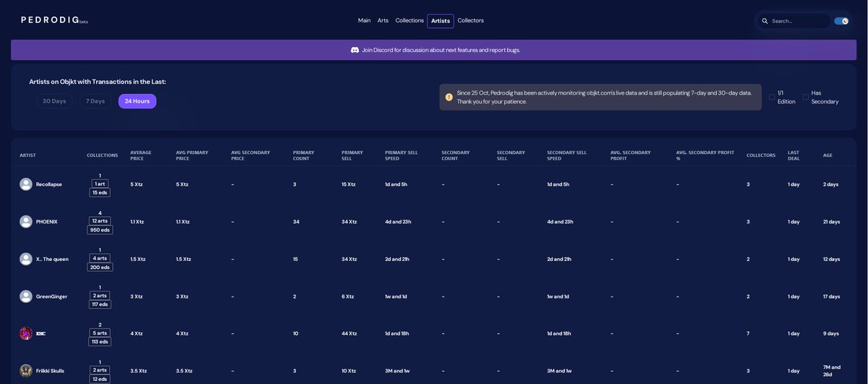Open PHOENIX artist name

(46, 221)
